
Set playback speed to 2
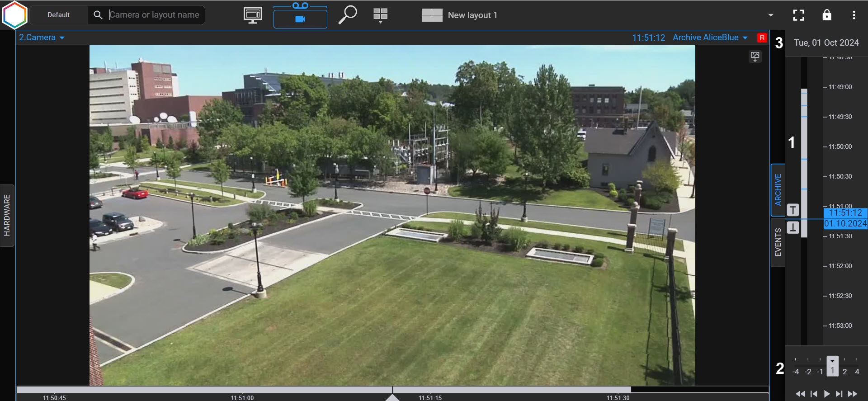click(844, 372)
